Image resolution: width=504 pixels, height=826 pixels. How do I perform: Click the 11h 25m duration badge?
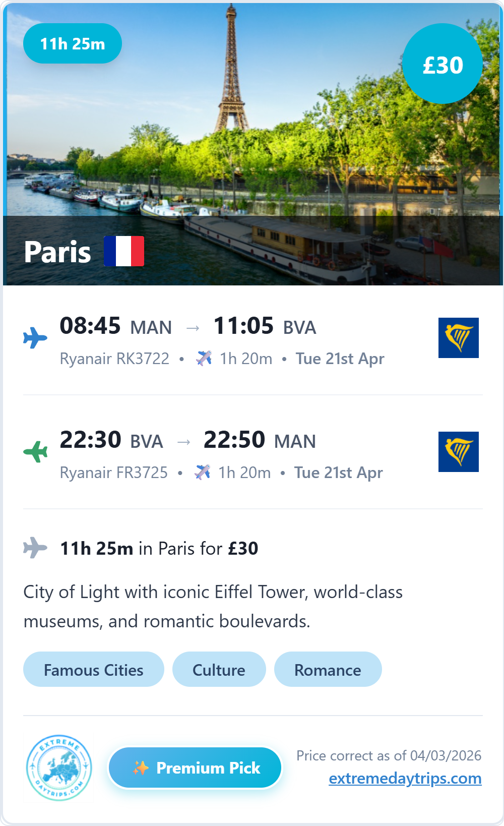click(x=73, y=44)
